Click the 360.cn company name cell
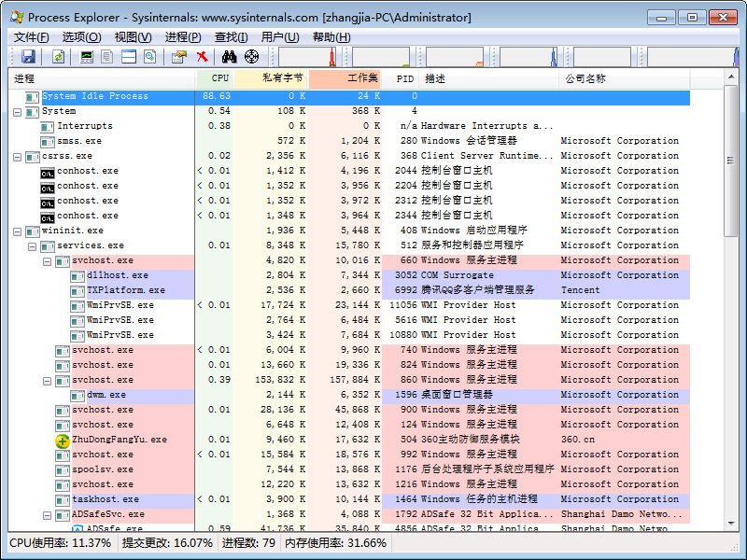Screen dimensions: 747x560 (577, 440)
